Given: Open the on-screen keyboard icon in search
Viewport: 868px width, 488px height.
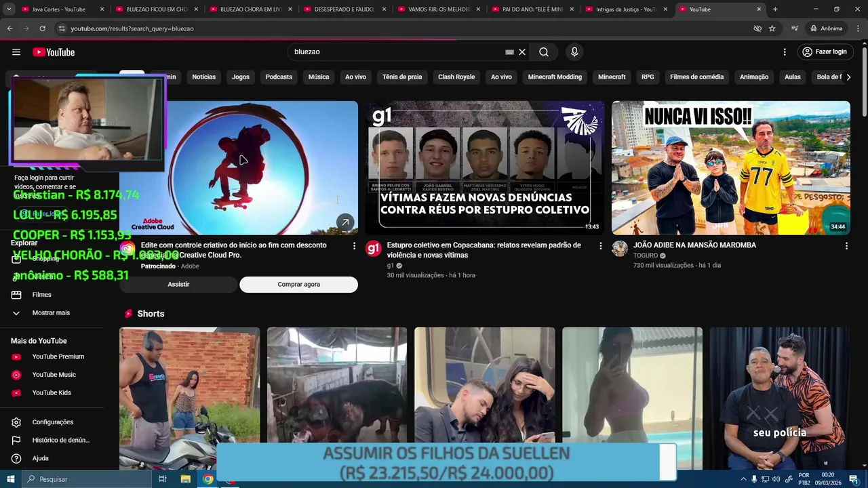Looking at the screenshot, I should [509, 52].
